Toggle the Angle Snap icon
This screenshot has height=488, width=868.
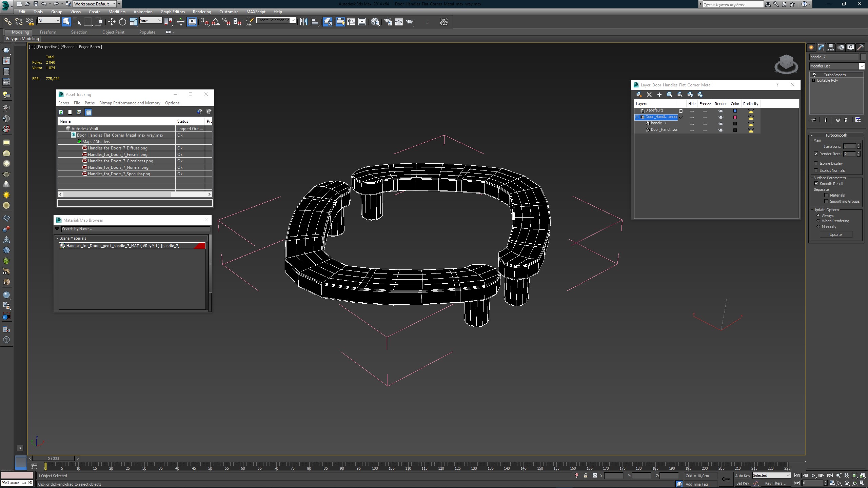pyautogui.click(x=215, y=22)
